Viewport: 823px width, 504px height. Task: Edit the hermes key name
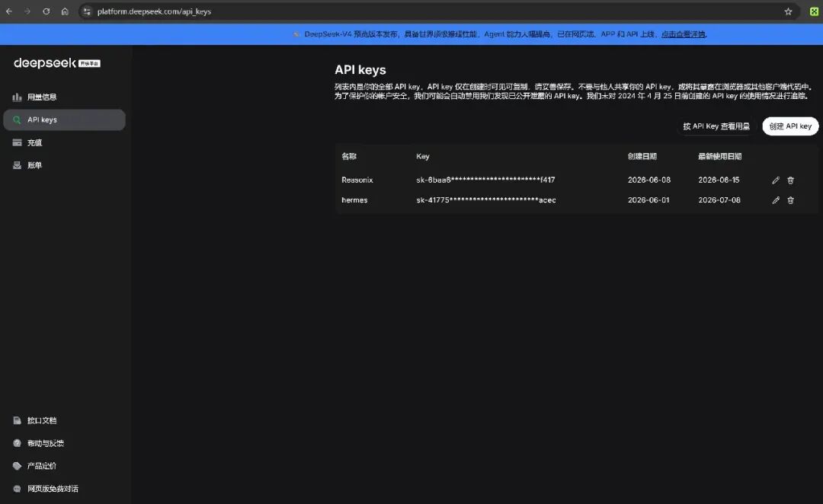(x=776, y=200)
